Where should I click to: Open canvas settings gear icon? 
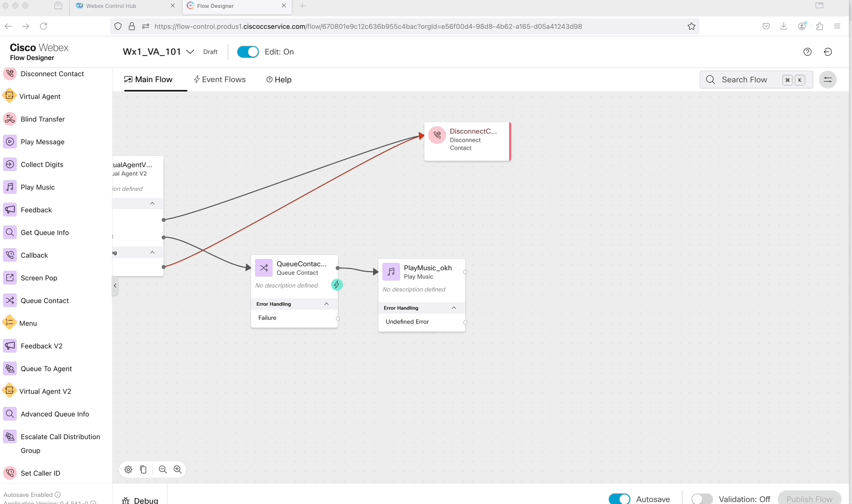coord(128,469)
